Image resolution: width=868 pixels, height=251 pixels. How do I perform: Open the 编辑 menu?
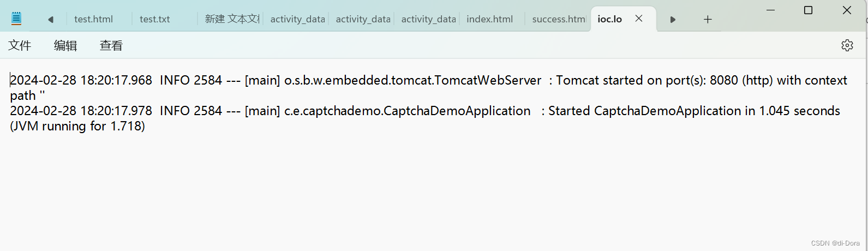click(65, 45)
